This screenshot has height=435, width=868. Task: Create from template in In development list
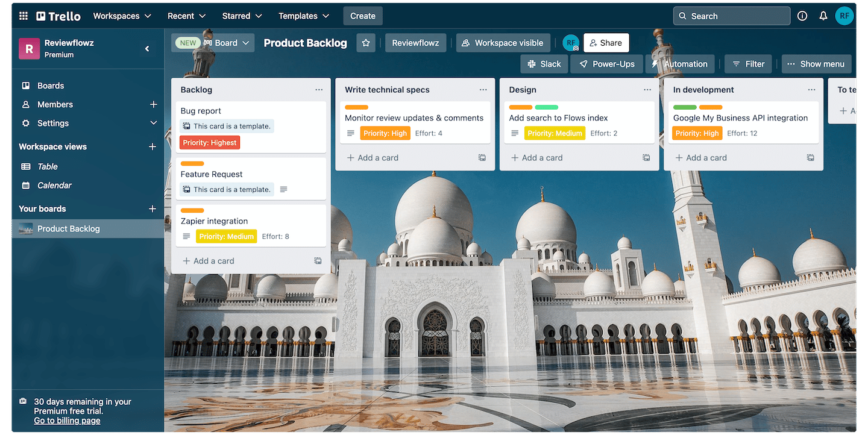pos(811,158)
